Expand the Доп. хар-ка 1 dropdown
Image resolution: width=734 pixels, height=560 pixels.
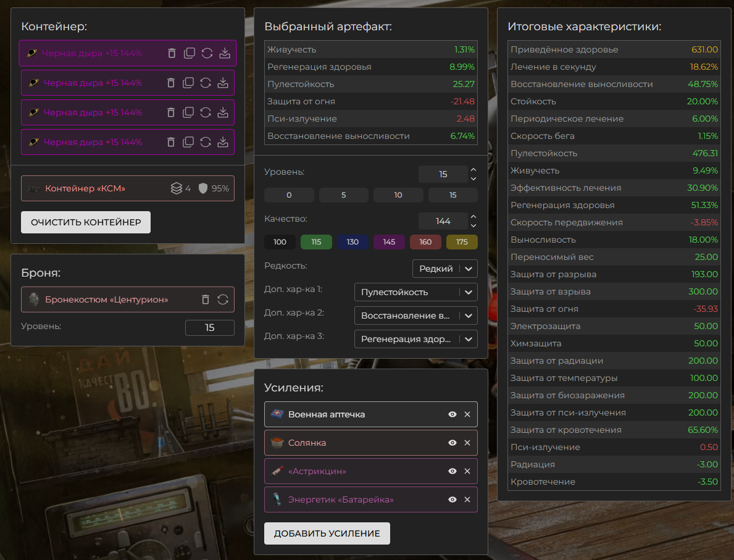415,292
